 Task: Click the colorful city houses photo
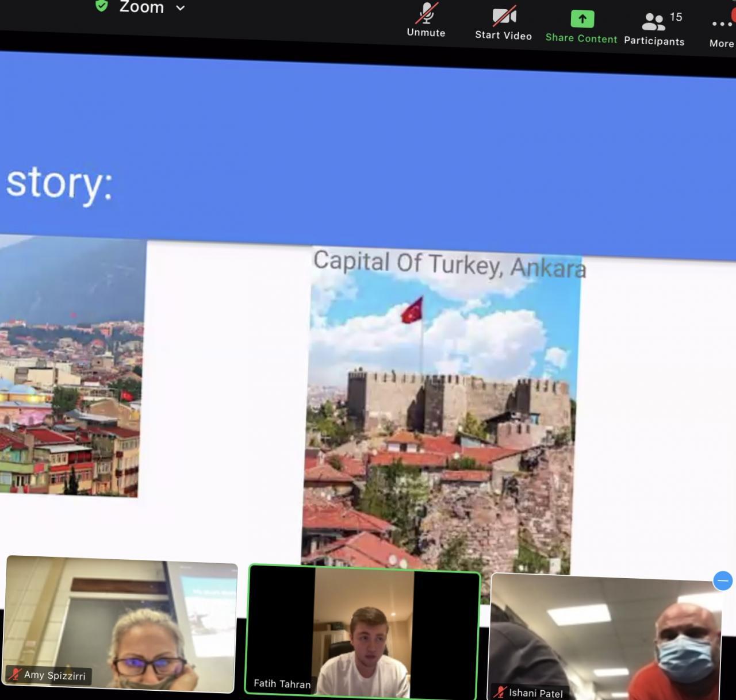(x=71, y=366)
